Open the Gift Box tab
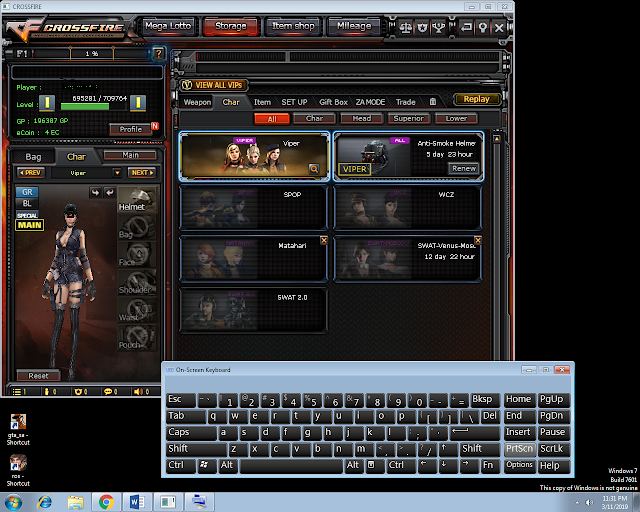The image size is (640, 512). coord(333,102)
